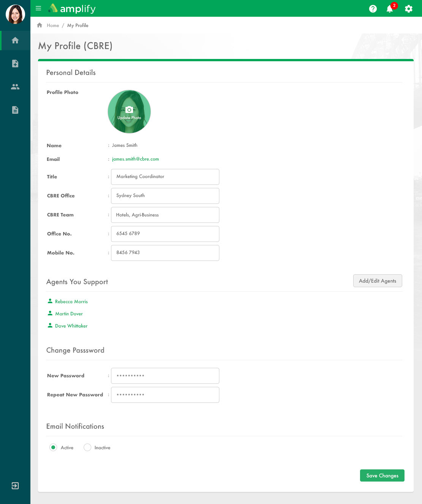
Task: Open agent Rebecca Morris
Action: coord(71,302)
